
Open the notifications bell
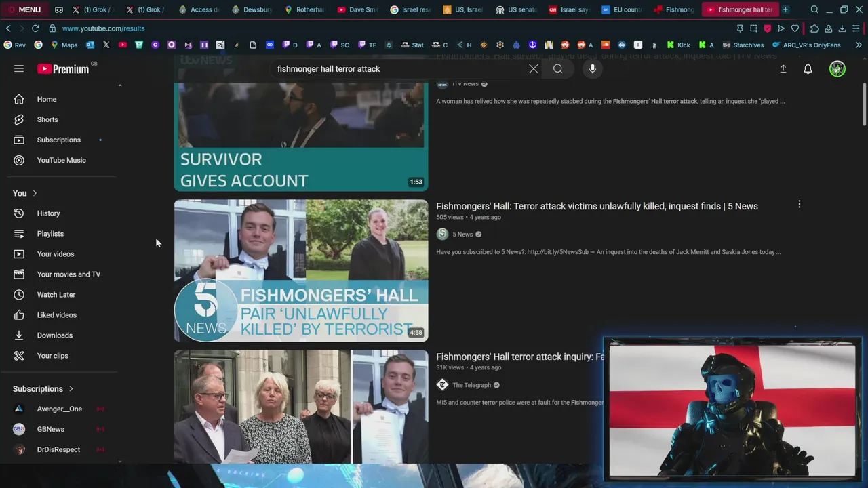click(808, 68)
